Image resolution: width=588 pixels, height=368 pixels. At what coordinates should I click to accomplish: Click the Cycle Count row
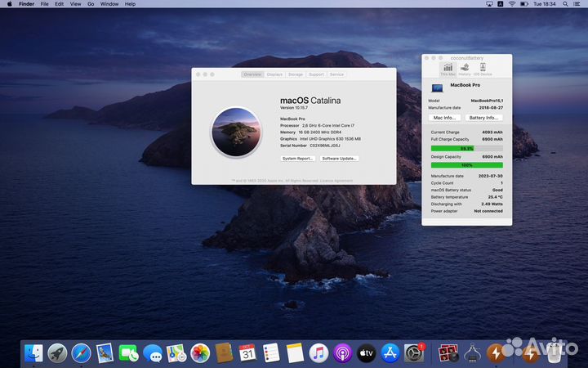point(467,183)
